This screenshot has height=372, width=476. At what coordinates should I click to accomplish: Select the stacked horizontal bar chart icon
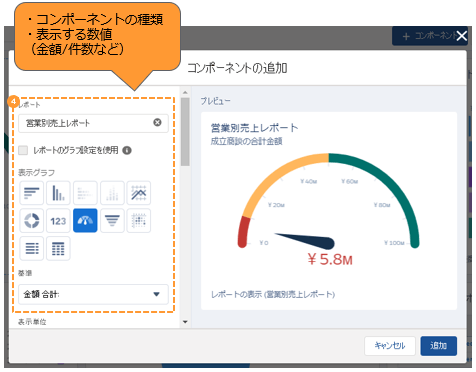(x=85, y=193)
